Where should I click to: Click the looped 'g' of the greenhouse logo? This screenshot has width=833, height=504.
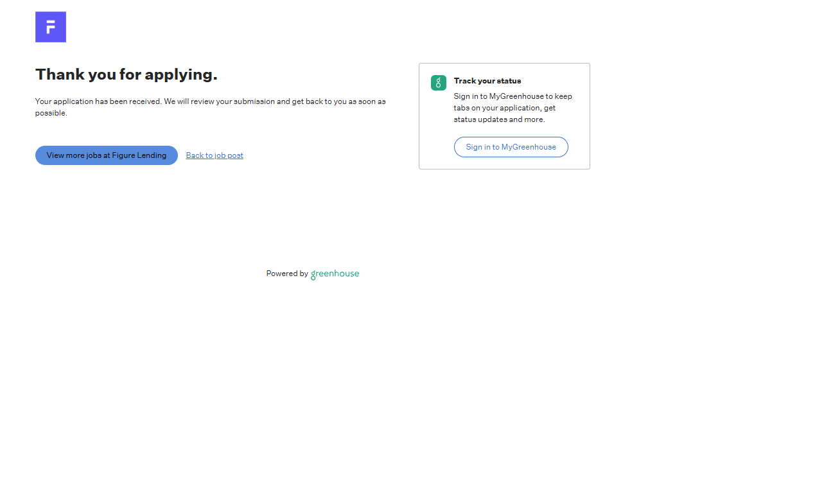coord(313,275)
